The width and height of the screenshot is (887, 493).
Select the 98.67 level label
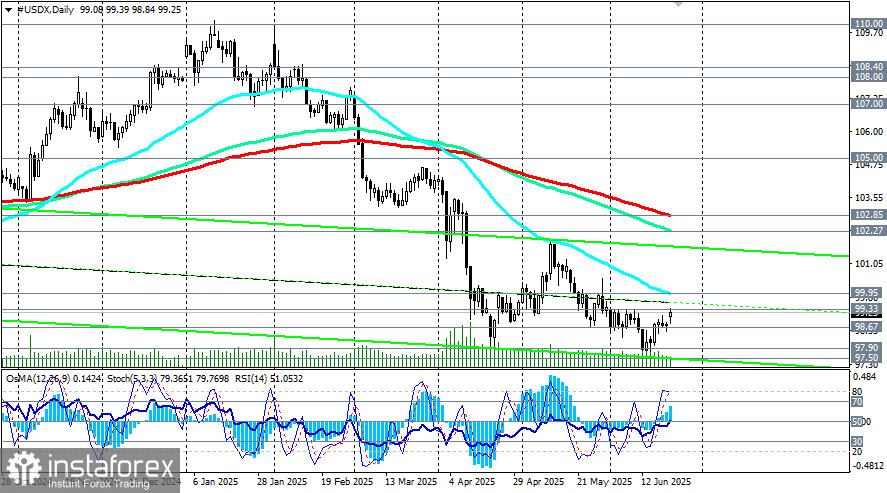tap(868, 327)
